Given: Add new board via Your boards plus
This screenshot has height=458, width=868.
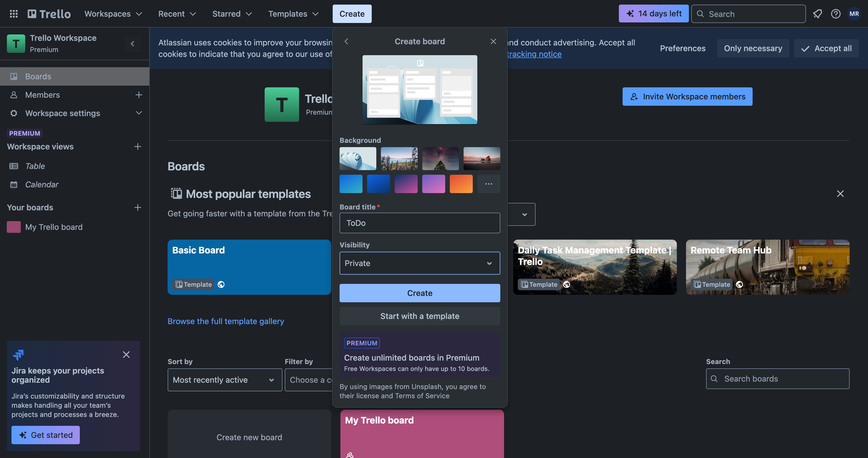Looking at the screenshot, I should click(x=137, y=207).
